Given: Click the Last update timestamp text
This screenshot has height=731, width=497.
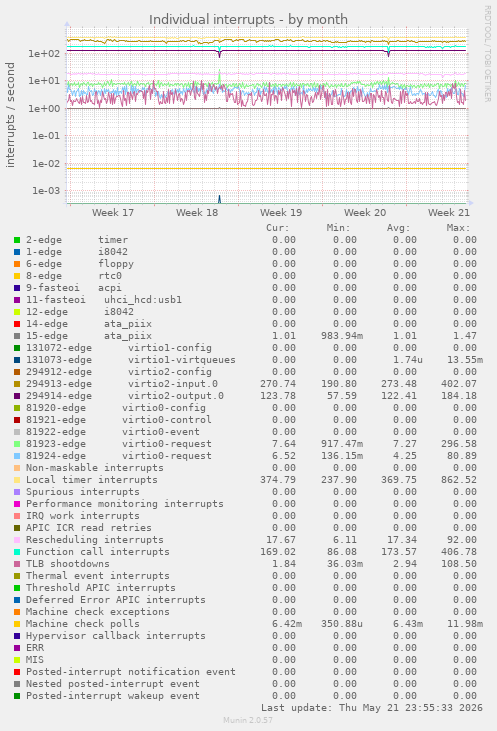Looking at the screenshot, I should [372, 708].
